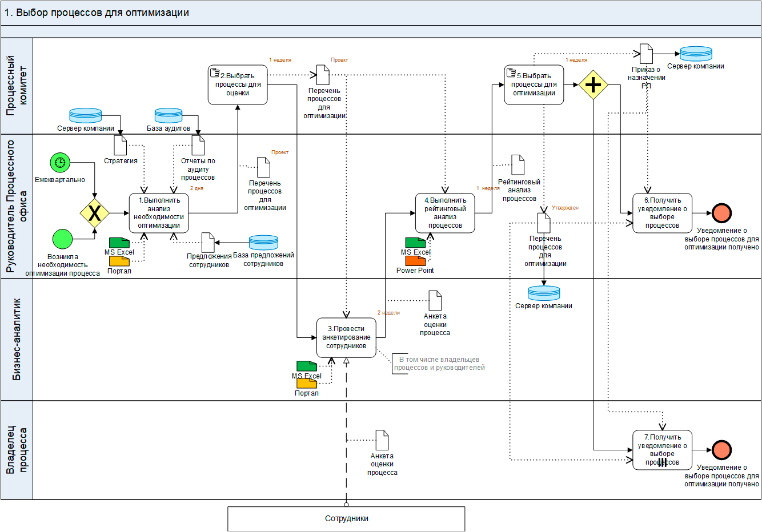Select the Бизнес-аналитик lane header

pyautogui.click(x=17, y=339)
